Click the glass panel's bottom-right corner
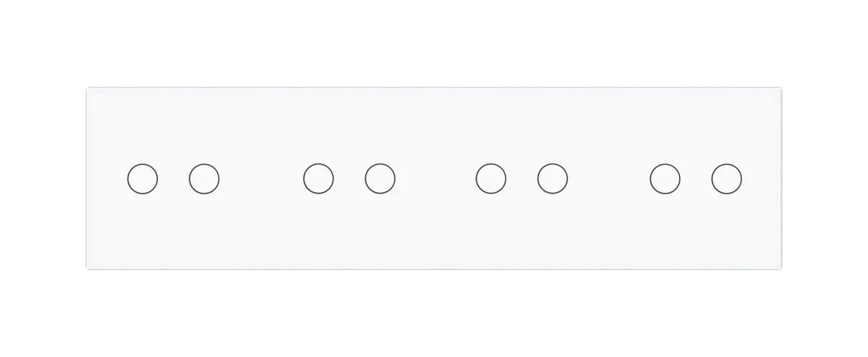Viewport: 868px width, 357px height. (780, 267)
